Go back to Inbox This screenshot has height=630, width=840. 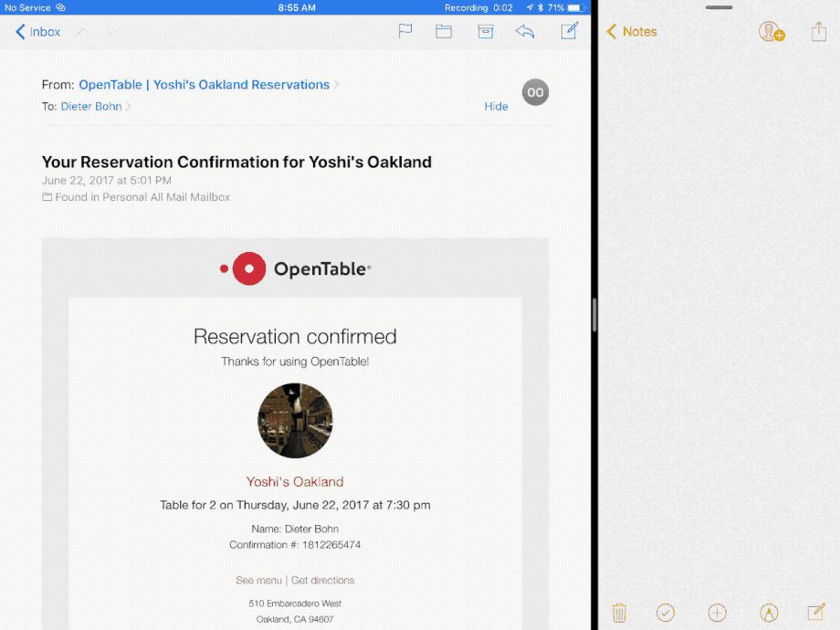38,32
